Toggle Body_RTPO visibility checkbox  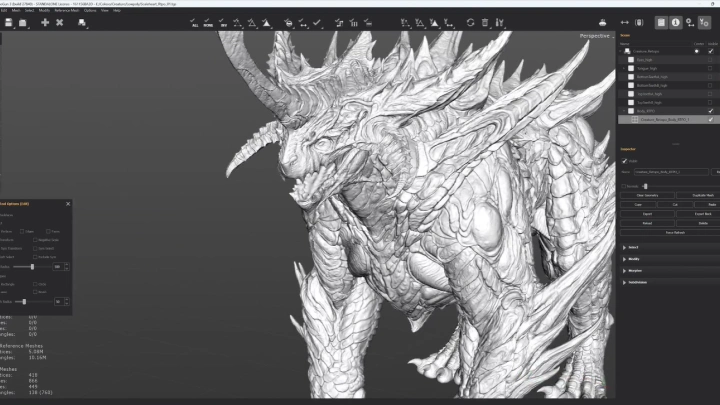click(711, 111)
